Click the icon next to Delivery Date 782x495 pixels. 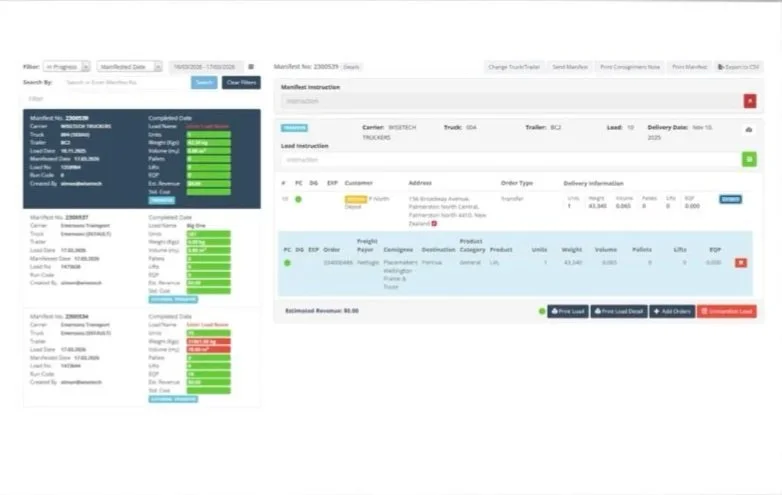749,130
